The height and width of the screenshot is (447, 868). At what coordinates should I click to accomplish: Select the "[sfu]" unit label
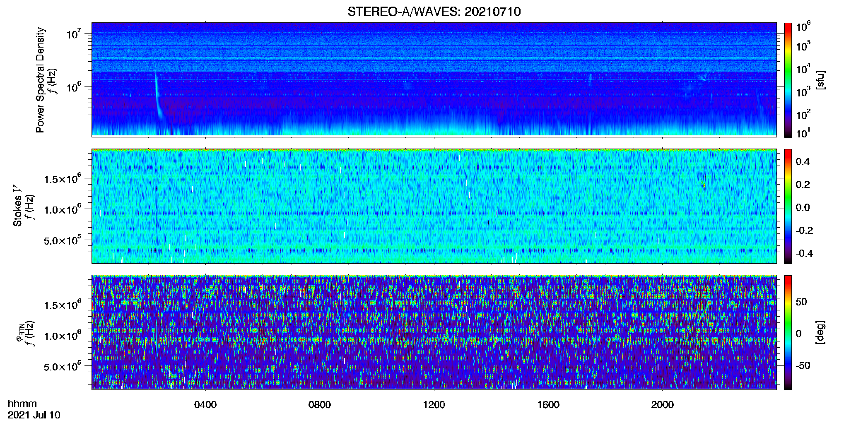(820, 80)
